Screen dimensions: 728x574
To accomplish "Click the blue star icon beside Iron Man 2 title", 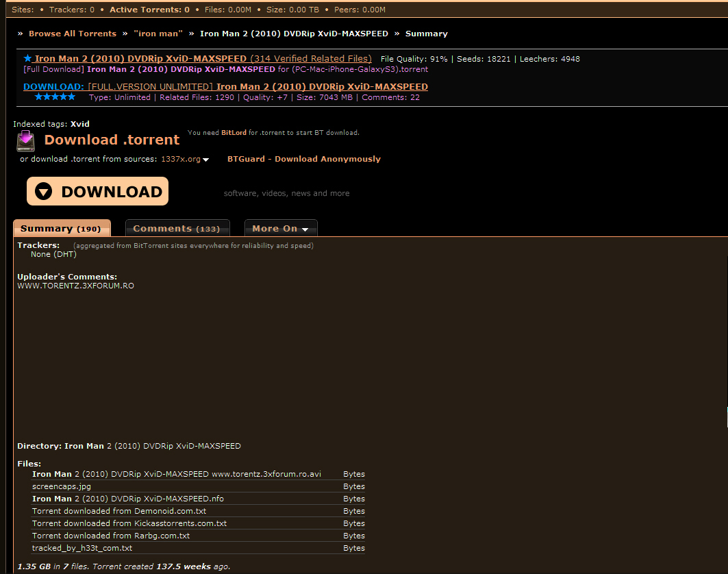I will click(27, 58).
